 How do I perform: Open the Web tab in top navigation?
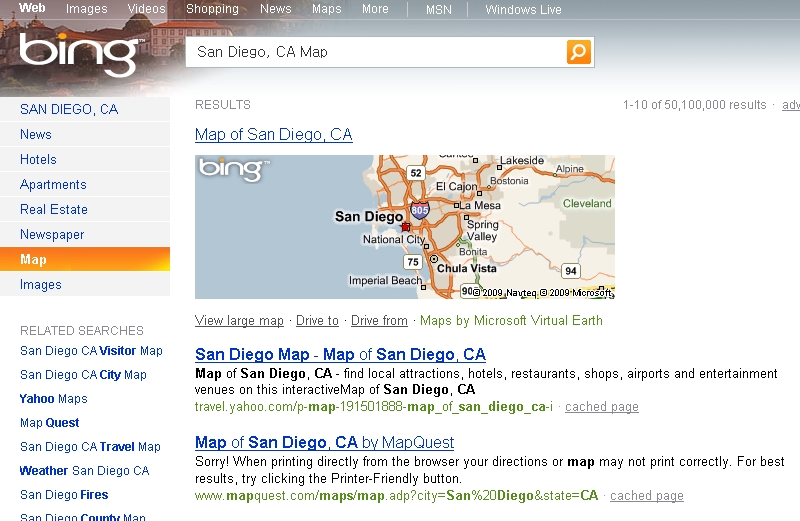click(x=32, y=8)
